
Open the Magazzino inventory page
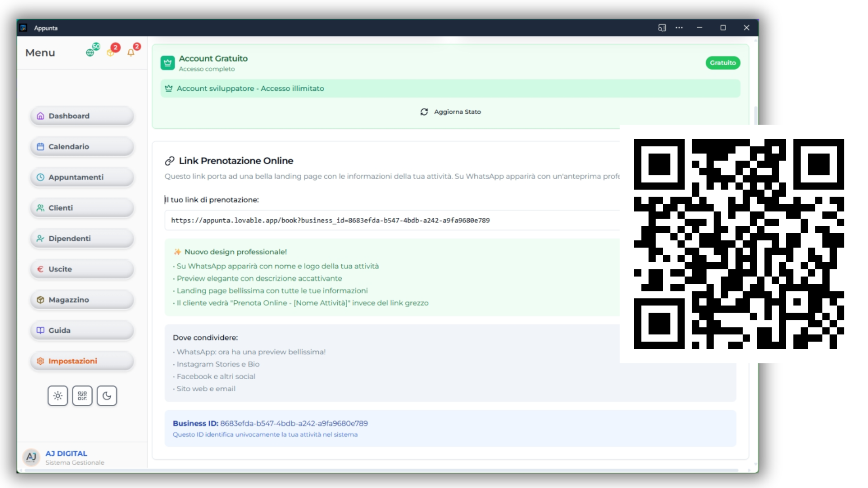[x=82, y=300]
